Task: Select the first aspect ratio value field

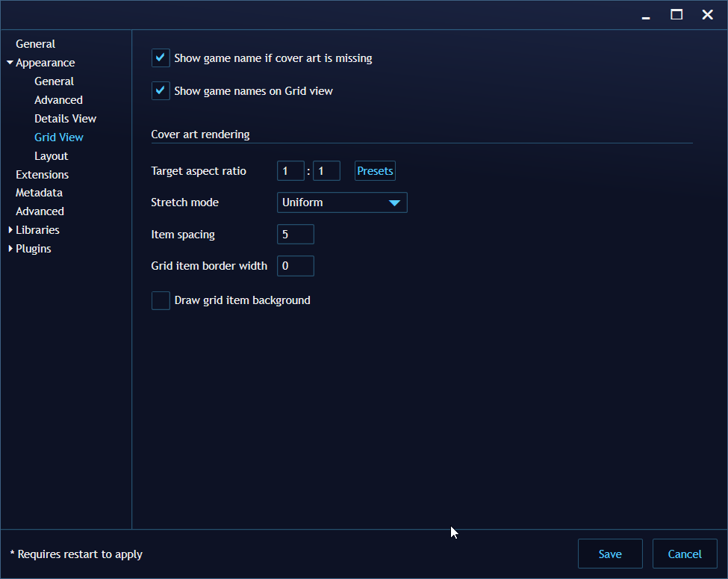Action: pyautogui.click(x=290, y=170)
